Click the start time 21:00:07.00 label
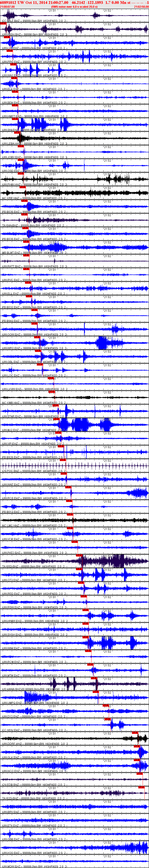The height and width of the screenshot is (868, 149). [7, 7]
